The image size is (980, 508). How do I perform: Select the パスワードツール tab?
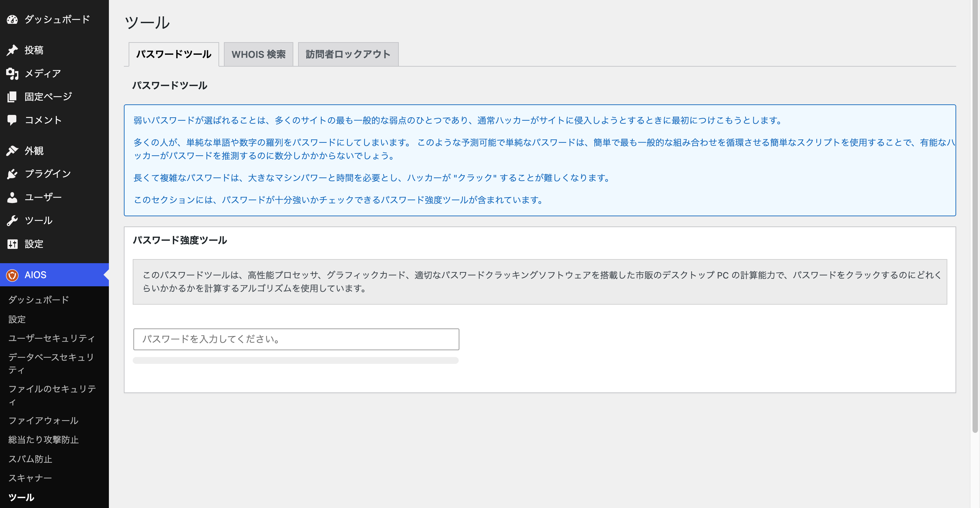(174, 54)
